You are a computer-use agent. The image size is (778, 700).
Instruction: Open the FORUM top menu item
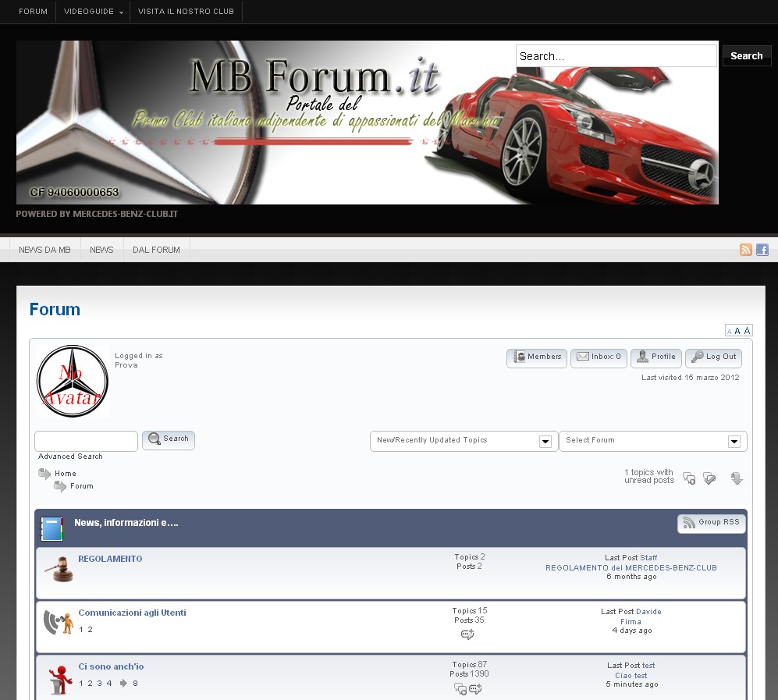[34, 12]
